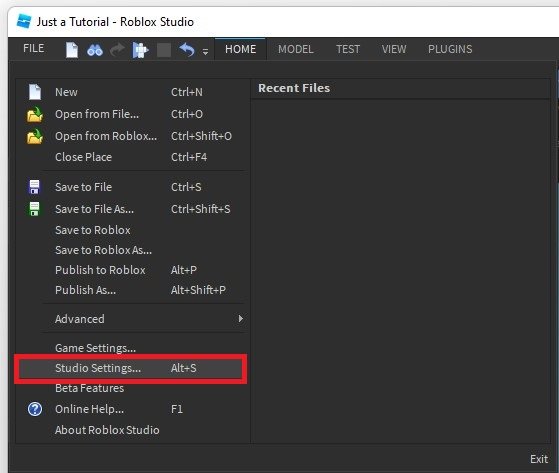This screenshot has height=473, width=559.
Task: Switch to the PLUGINS tab
Action: (x=450, y=49)
